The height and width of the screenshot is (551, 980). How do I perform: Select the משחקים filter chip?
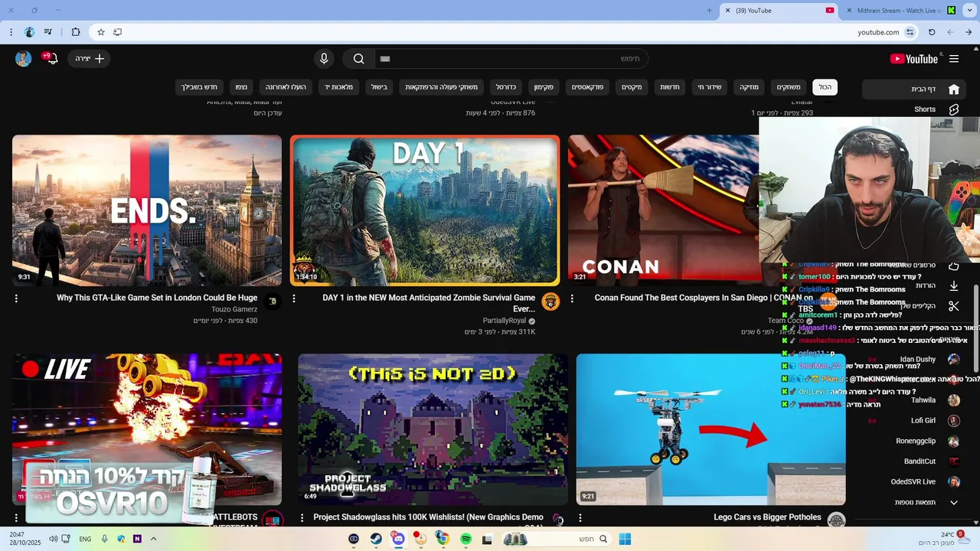(788, 87)
